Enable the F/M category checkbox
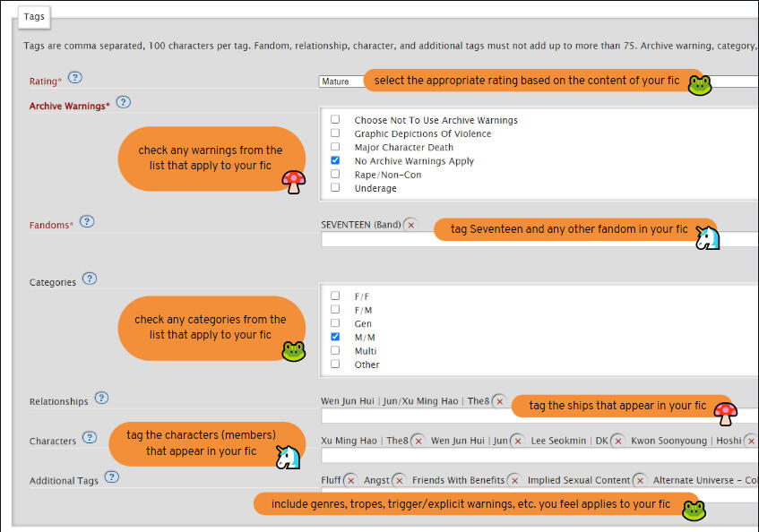 tap(335, 310)
